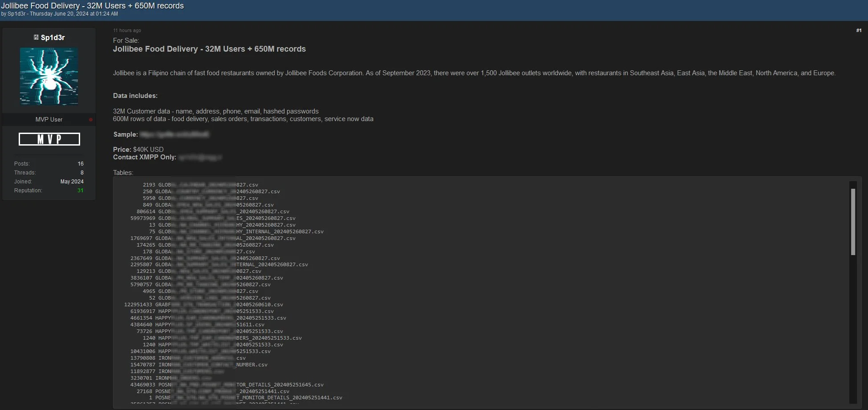Screen dimensions: 868x410
Task: Click the 'Data includes:' heading
Action: (135, 96)
